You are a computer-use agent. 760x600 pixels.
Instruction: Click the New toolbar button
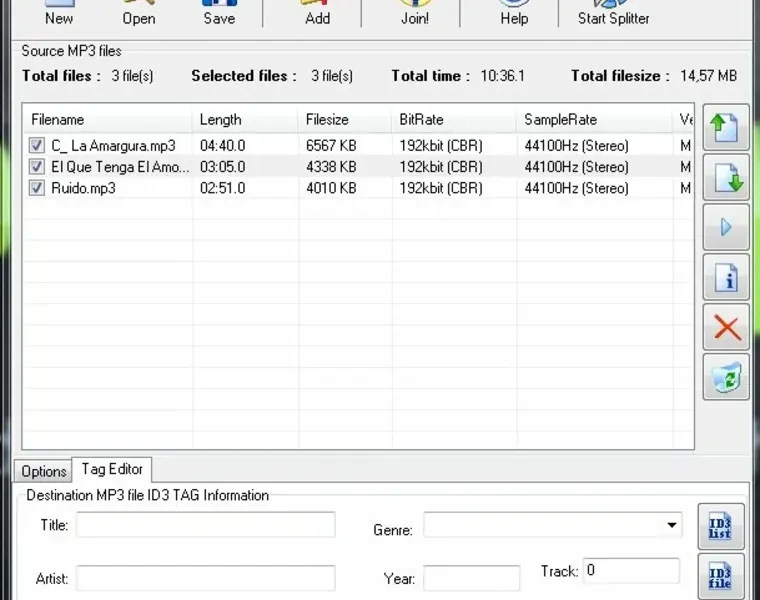[59, 14]
